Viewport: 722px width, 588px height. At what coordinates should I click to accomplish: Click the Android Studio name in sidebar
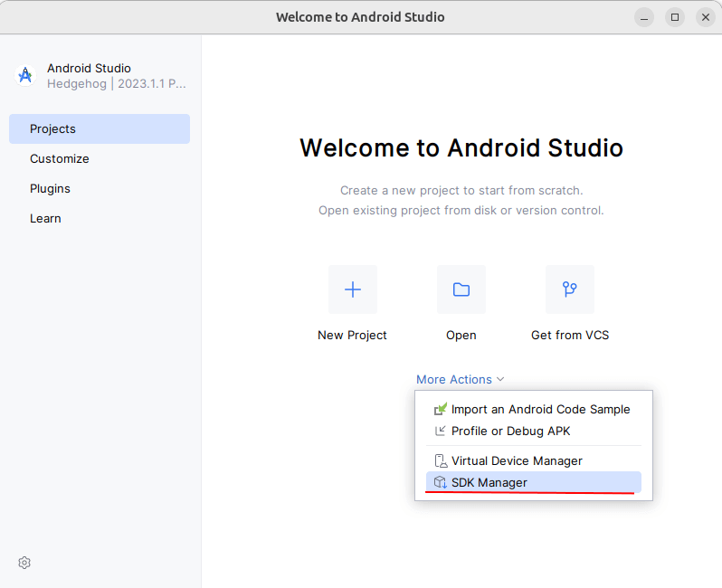click(x=89, y=68)
